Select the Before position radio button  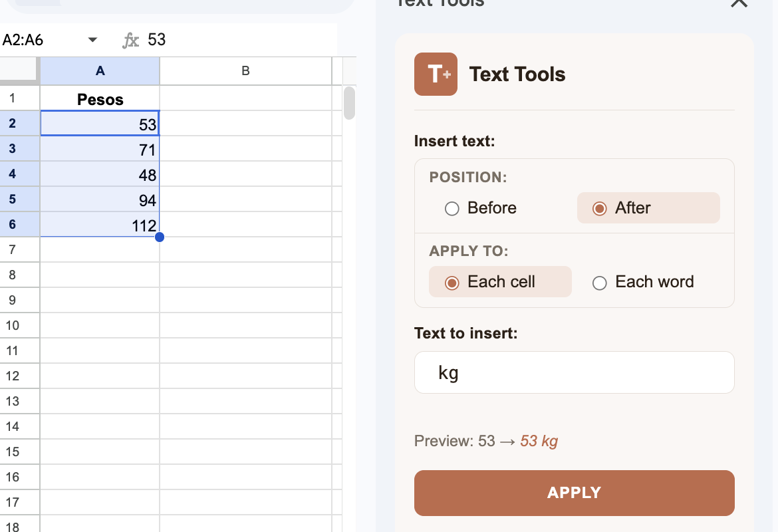coord(452,208)
